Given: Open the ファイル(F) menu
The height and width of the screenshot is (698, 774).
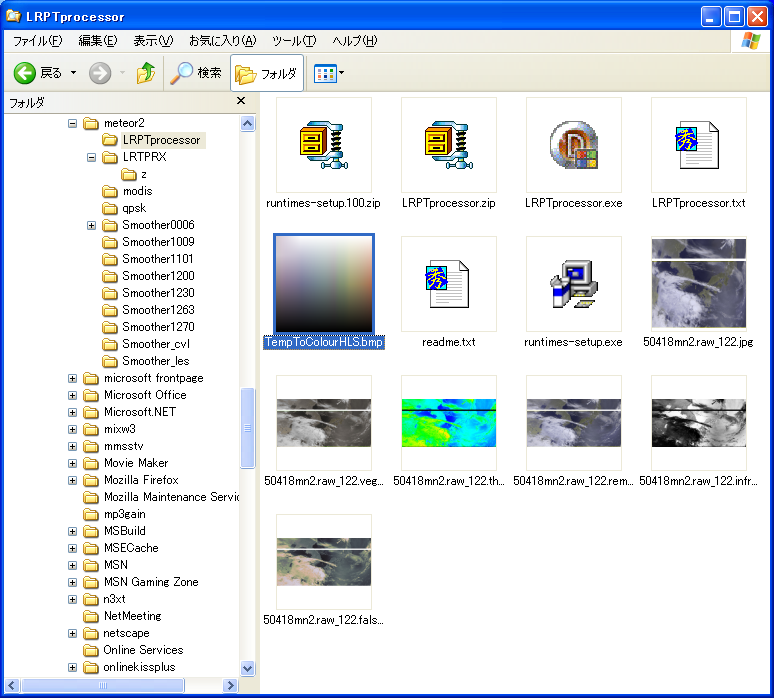Looking at the screenshot, I should click(38, 41).
